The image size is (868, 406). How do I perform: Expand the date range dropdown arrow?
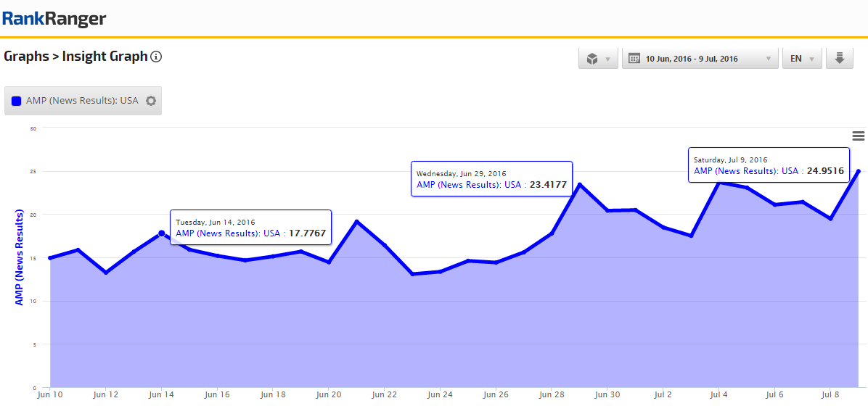tap(768, 59)
